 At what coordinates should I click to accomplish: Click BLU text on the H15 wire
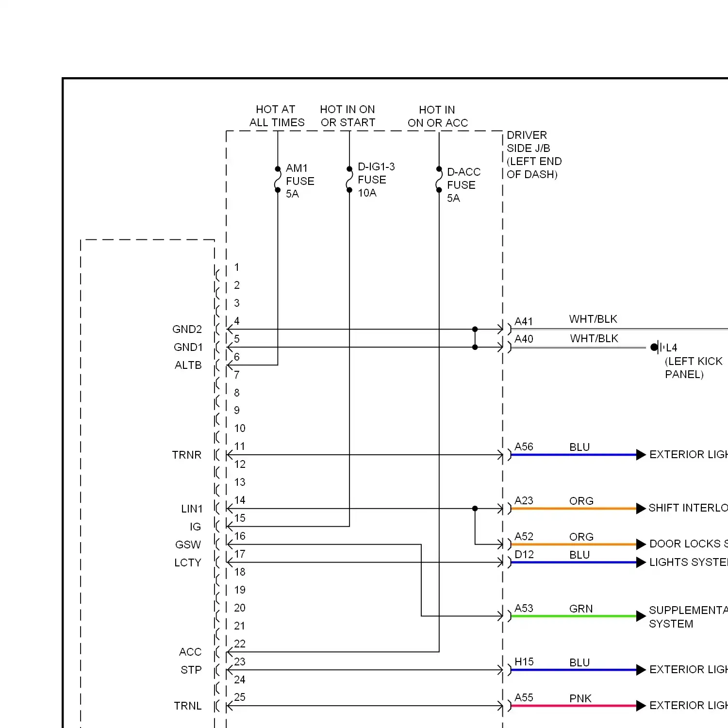579,662
